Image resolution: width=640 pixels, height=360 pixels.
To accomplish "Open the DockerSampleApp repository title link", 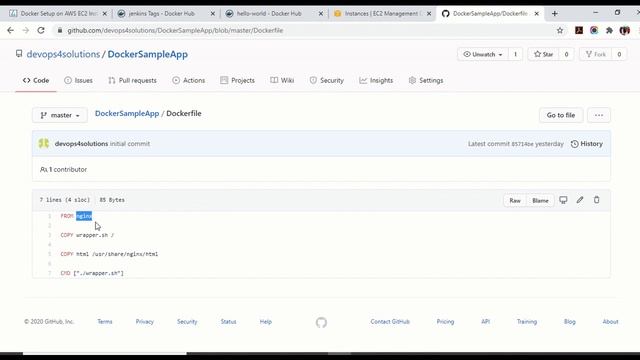I will coord(148,54).
